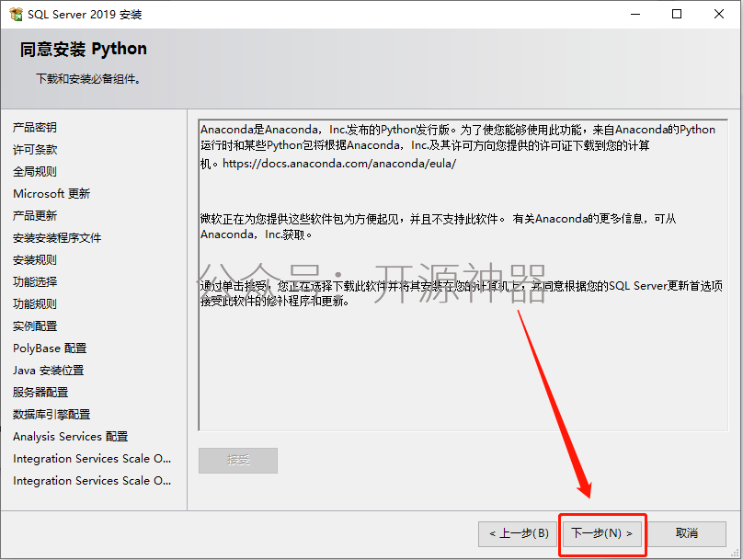Cancel setup with the 取消 button
This screenshot has height=560, width=743.
click(x=687, y=533)
